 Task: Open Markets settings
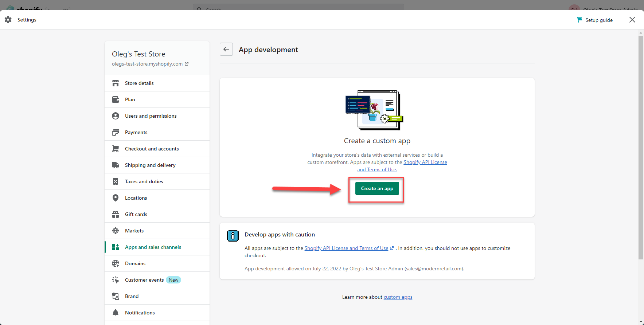[157, 231]
